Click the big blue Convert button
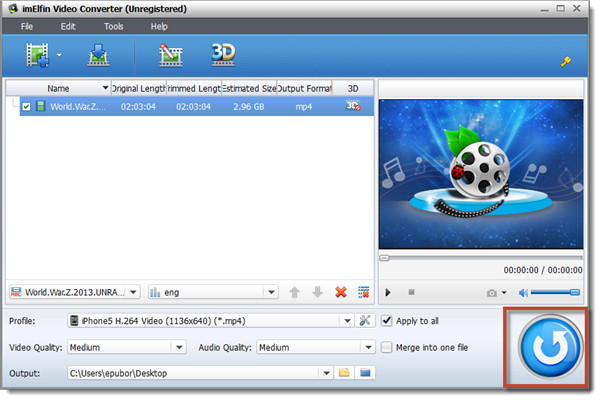600x400 pixels. click(x=550, y=347)
